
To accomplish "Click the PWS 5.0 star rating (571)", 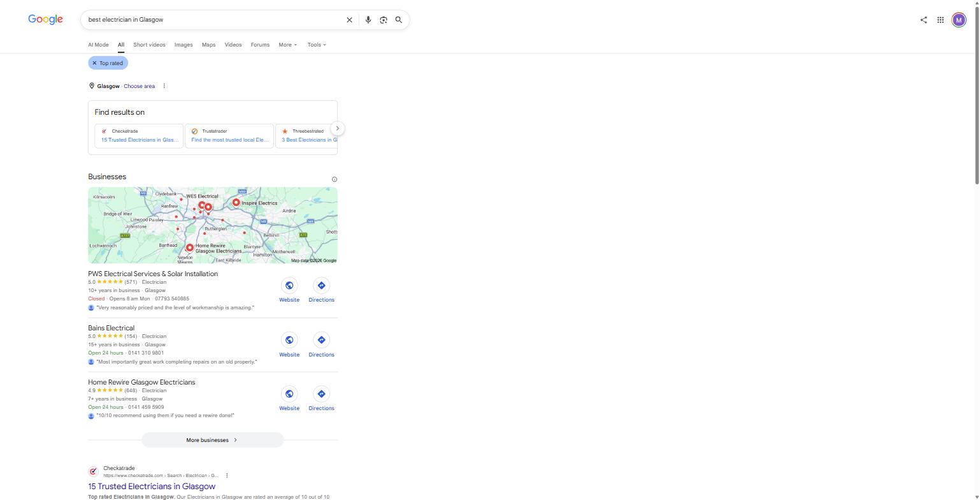I will click(x=113, y=282).
